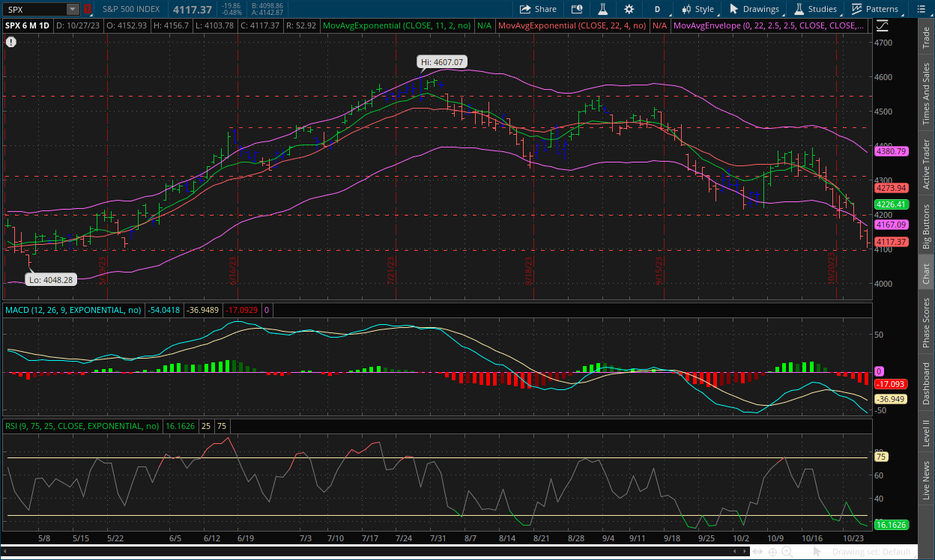Click the 16.1626 RSI axis value label
935x560 pixels.
(x=891, y=526)
